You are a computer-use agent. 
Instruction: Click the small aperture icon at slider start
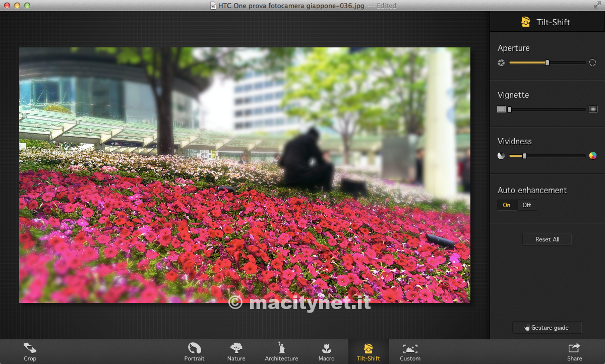click(x=501, y=63)
